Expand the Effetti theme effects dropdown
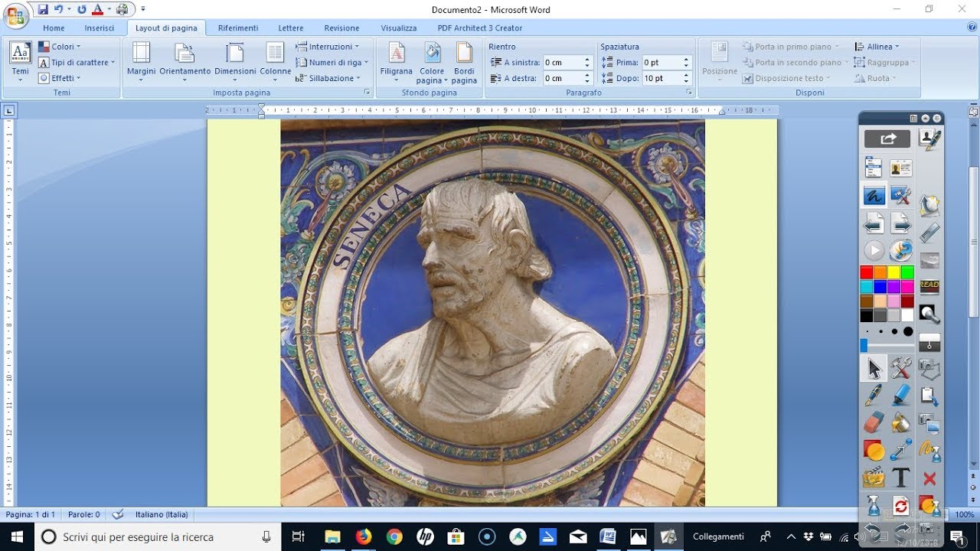The image size is (980, 551). coord(60,78)
